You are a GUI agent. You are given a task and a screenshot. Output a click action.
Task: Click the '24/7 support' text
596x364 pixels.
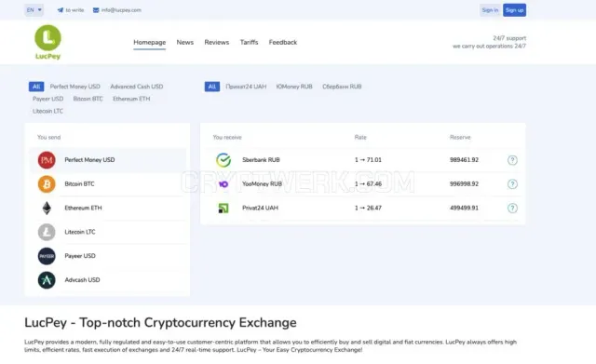[509, 38]
